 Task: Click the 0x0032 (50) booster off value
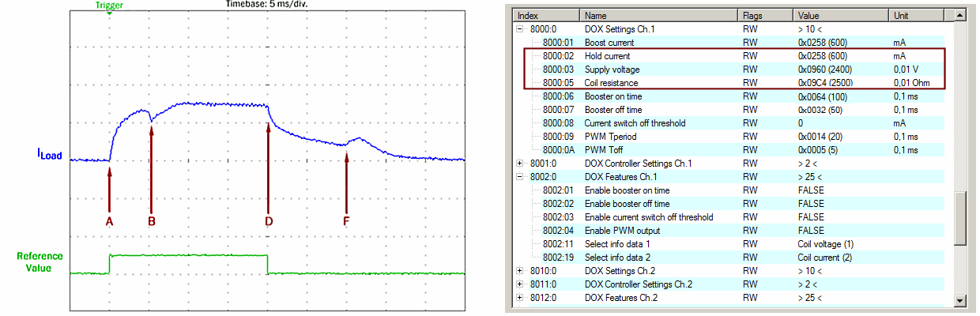pos(819,110)
